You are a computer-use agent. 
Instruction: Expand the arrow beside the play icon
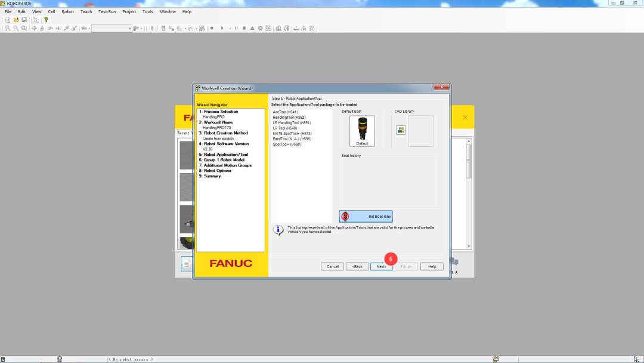tap(230, 29)
